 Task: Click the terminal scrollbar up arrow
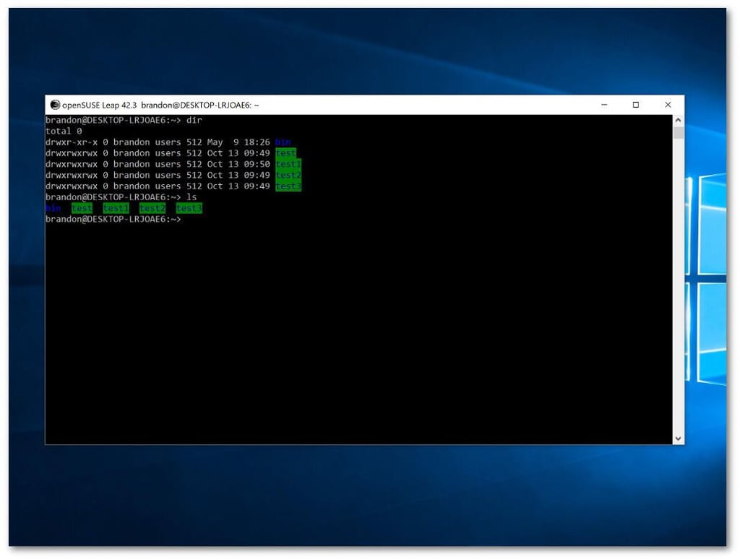(x=678, y=120)
